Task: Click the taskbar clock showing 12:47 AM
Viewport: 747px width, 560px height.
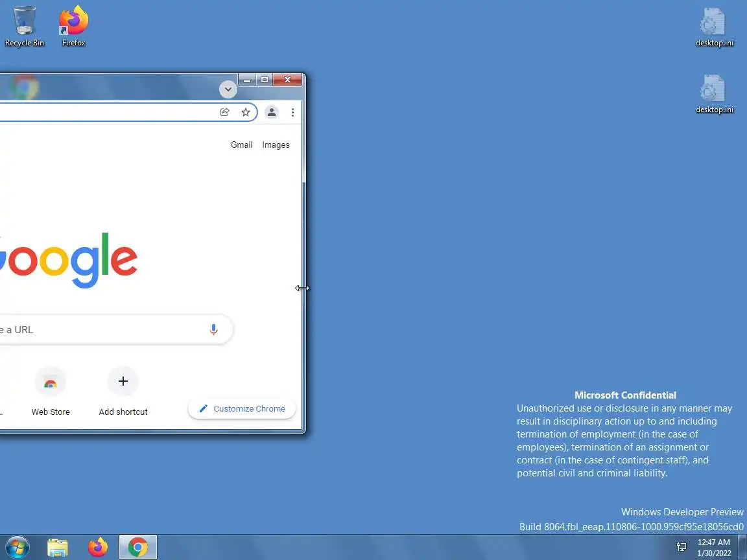Action: pyautogui.click(x=714, y=548)
